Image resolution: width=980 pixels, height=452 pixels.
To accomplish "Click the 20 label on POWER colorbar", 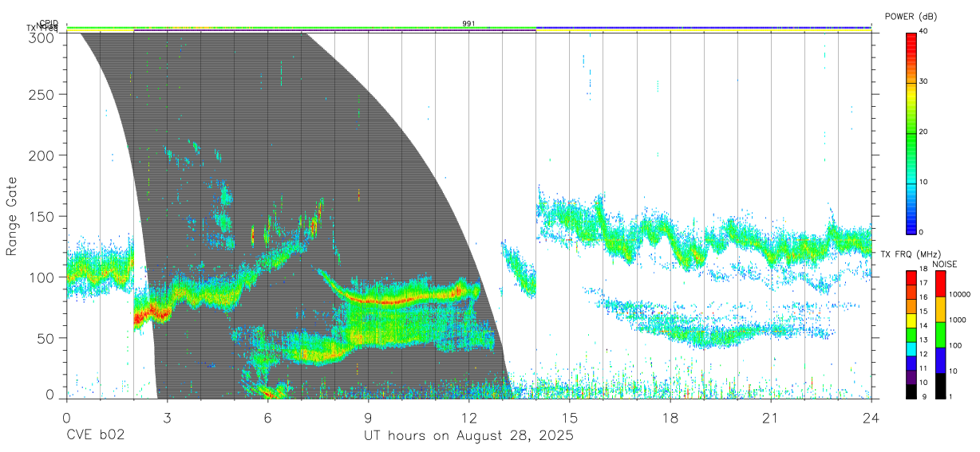I will (x=924, y=132).
